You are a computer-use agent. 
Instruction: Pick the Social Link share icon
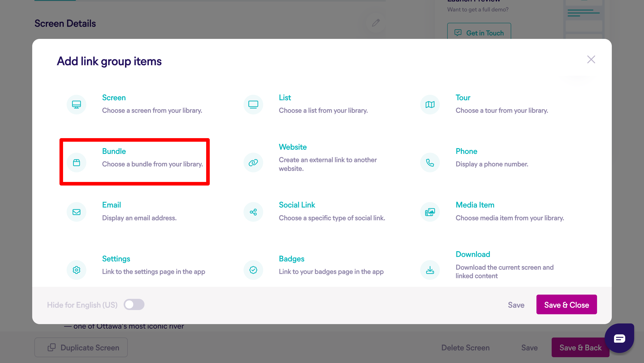pos(253,212)
